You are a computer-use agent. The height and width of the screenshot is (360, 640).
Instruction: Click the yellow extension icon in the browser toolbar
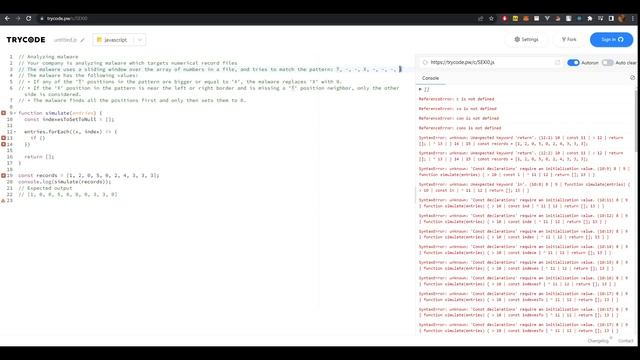coord(515,18)
